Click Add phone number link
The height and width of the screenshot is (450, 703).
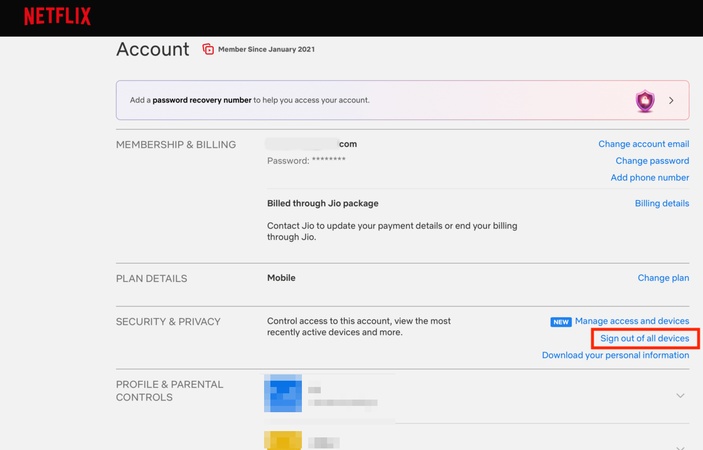650,177
